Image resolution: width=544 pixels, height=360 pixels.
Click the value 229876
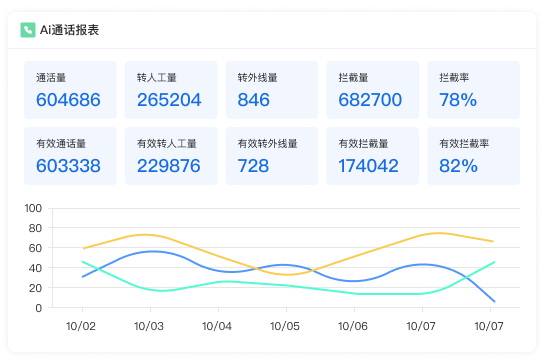pyautogui.click(x=169, y=166)
